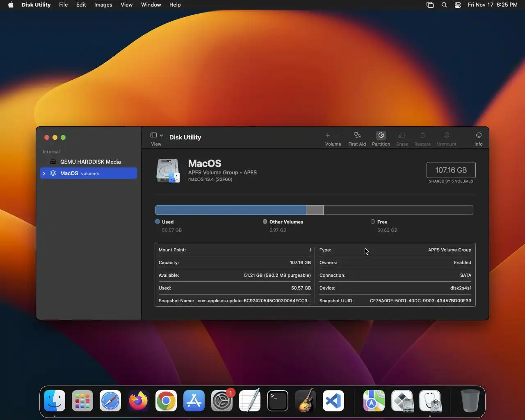Click the Device value disk2s4s1
This screenshot has width=525, height=420.
(461, 288)
